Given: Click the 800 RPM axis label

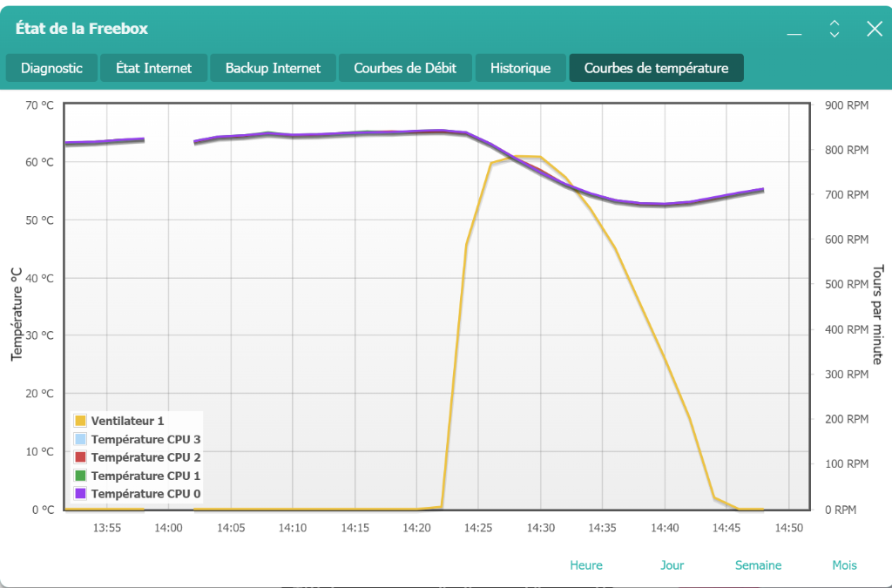Looking at the screenshot, I should pyautogui.click(x=847, y=150).
